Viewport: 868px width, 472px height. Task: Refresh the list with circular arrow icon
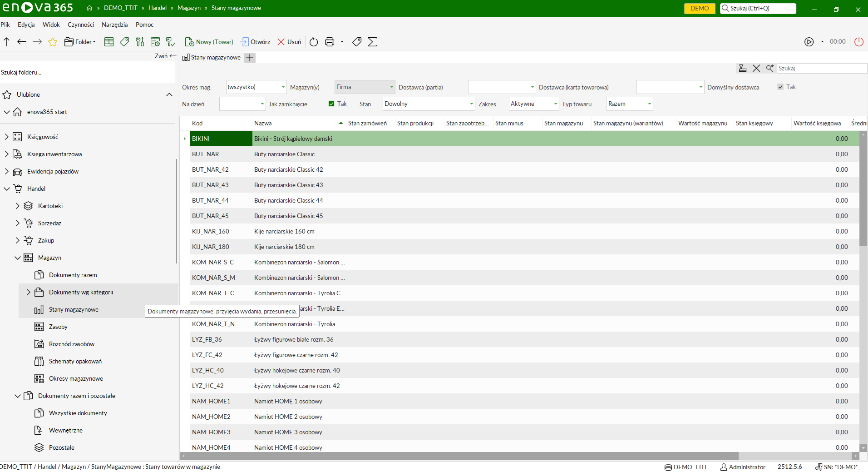314,42
